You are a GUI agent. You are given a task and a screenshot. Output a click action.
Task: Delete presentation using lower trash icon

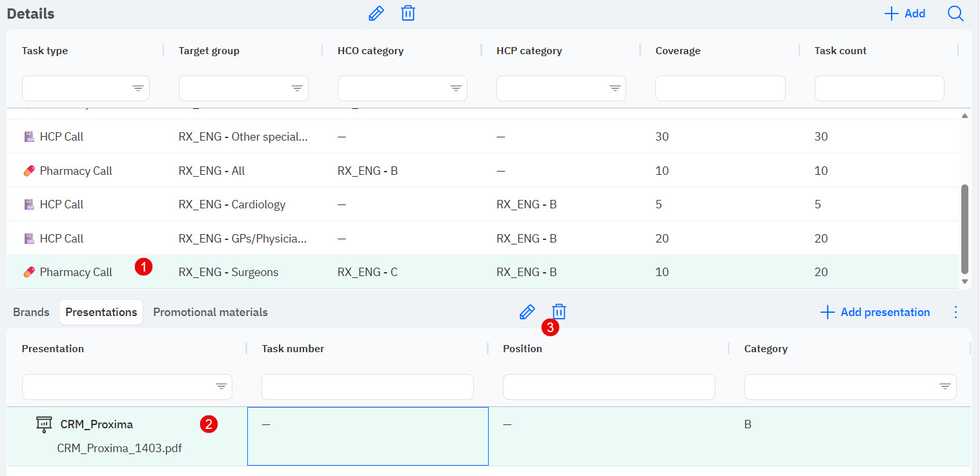pyautogui.click(x=559, y=312)
